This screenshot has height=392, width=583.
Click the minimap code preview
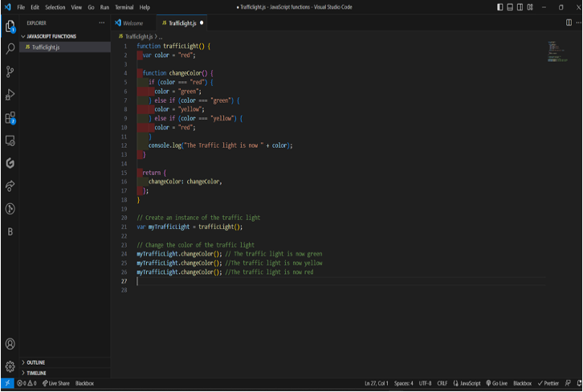(x=557, y=51)
